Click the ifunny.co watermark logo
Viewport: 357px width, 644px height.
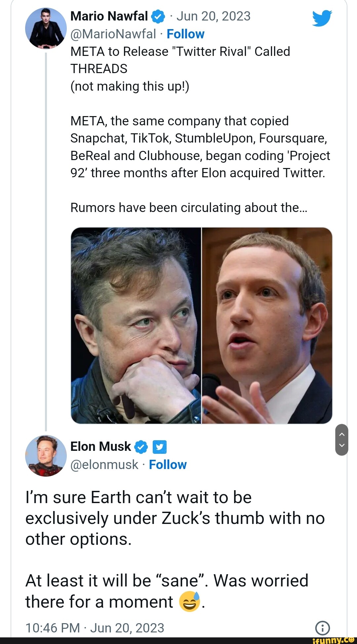coord(333,640)
